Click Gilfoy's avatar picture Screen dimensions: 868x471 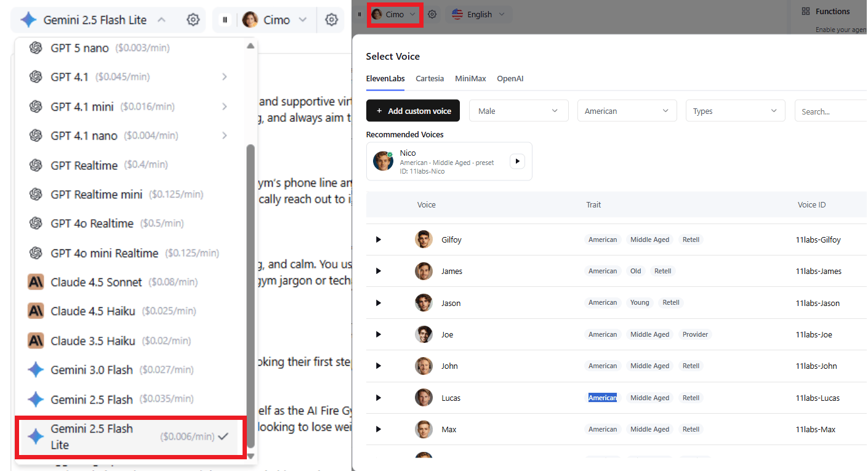click(424, 240)
